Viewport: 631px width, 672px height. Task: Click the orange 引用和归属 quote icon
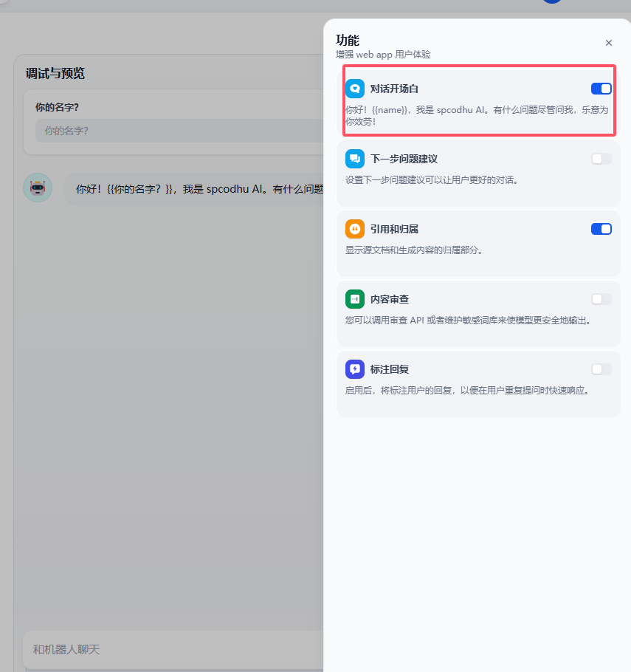click(355, 229)
